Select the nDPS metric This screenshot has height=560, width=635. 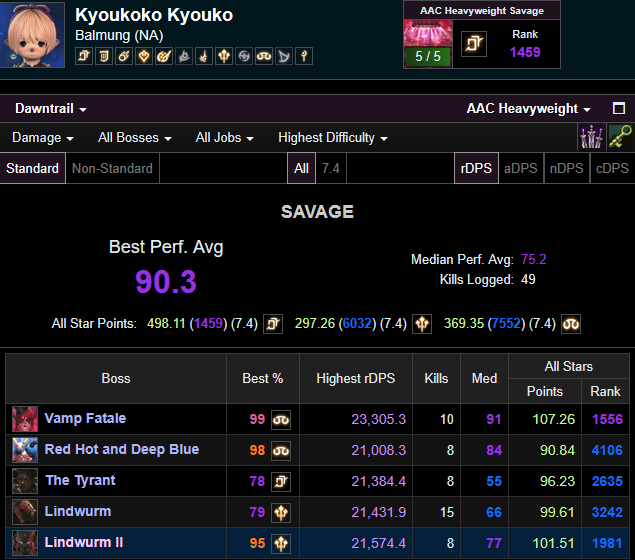pyautogui.click(x=566, y=168)
